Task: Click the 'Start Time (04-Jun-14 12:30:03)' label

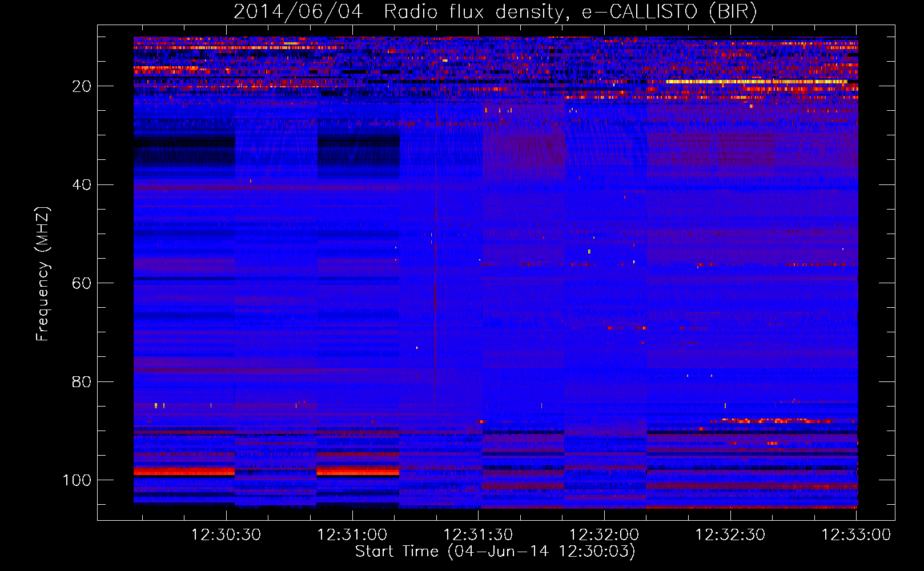Action: pyautogui.click(x=495, y=552)
